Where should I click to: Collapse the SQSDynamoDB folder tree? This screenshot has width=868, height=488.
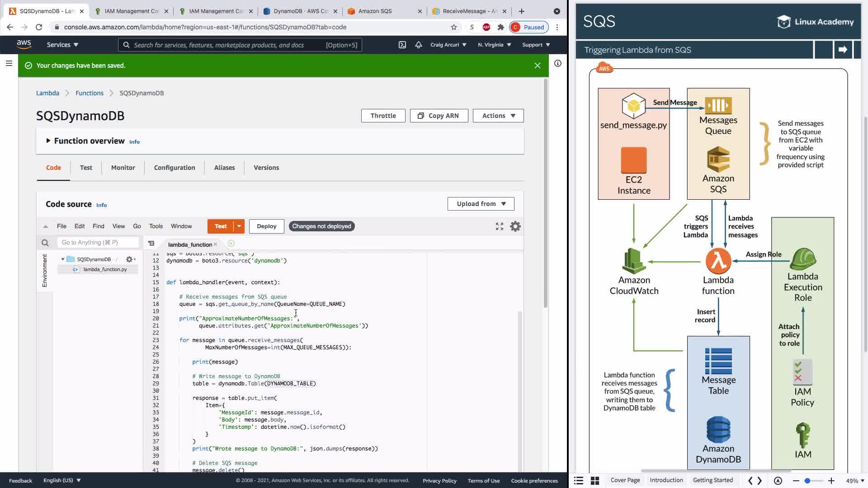click(x=63, y=259)
